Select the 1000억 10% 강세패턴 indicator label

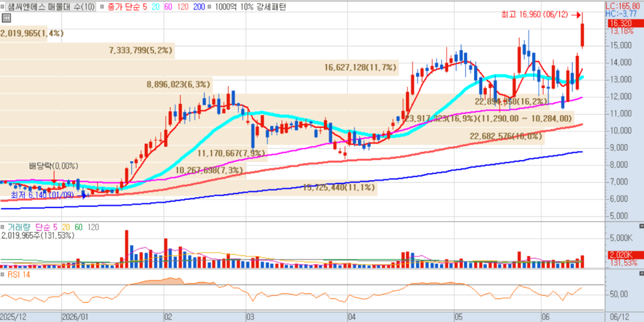[251, 7]
